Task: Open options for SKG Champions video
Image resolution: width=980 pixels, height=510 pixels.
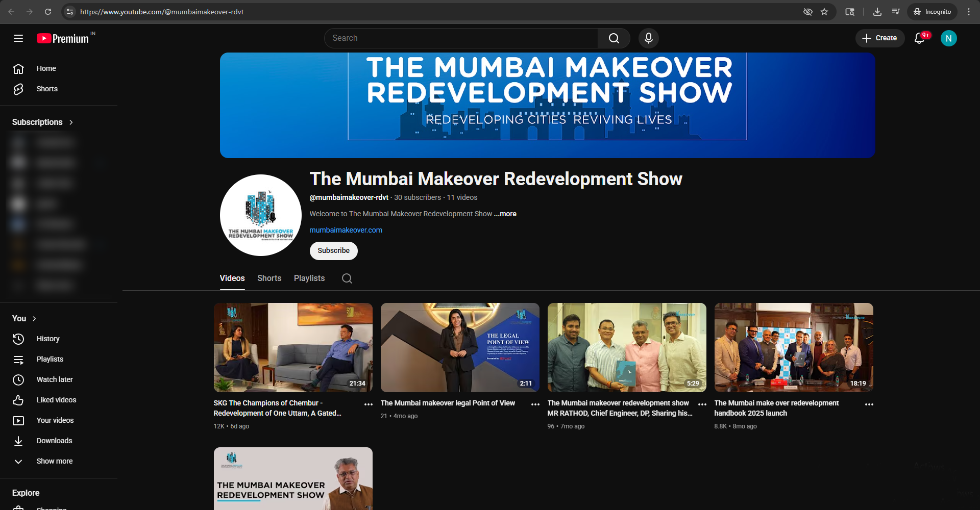Action: tap(369, 404)
